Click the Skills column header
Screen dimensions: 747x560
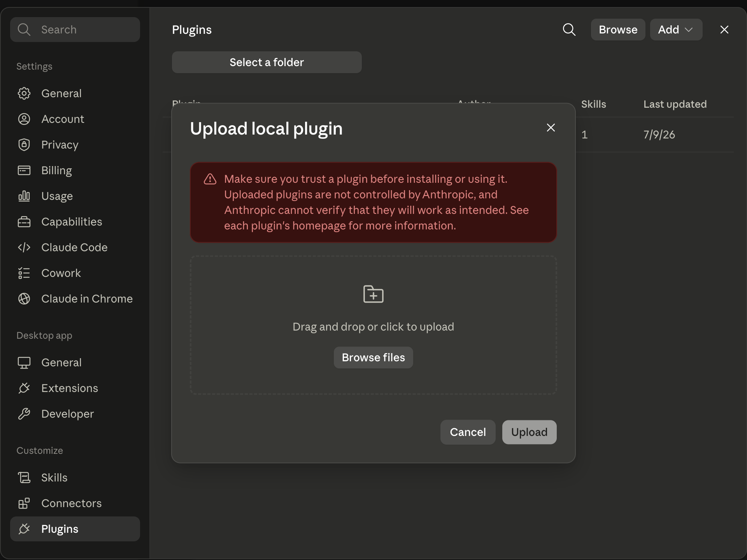(x=594, y=104)
